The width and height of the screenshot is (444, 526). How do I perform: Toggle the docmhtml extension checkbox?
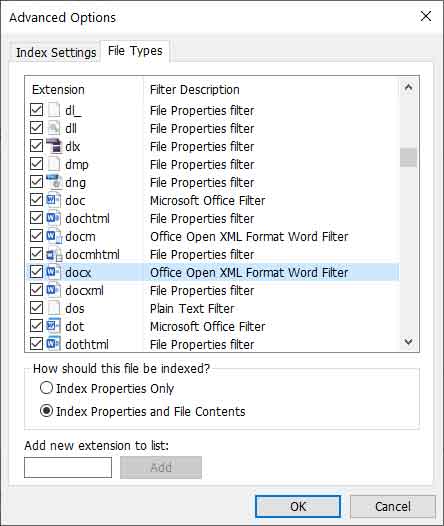pos(36,254)
